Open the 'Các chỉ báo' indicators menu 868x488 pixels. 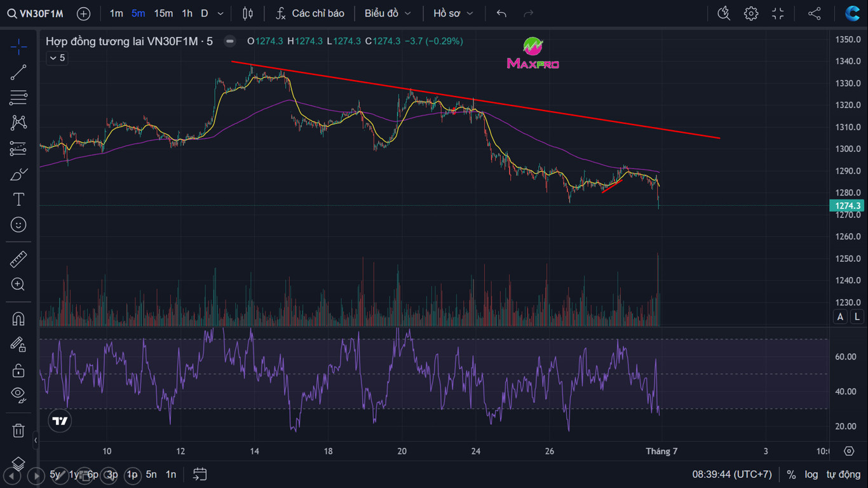[310, 13]
